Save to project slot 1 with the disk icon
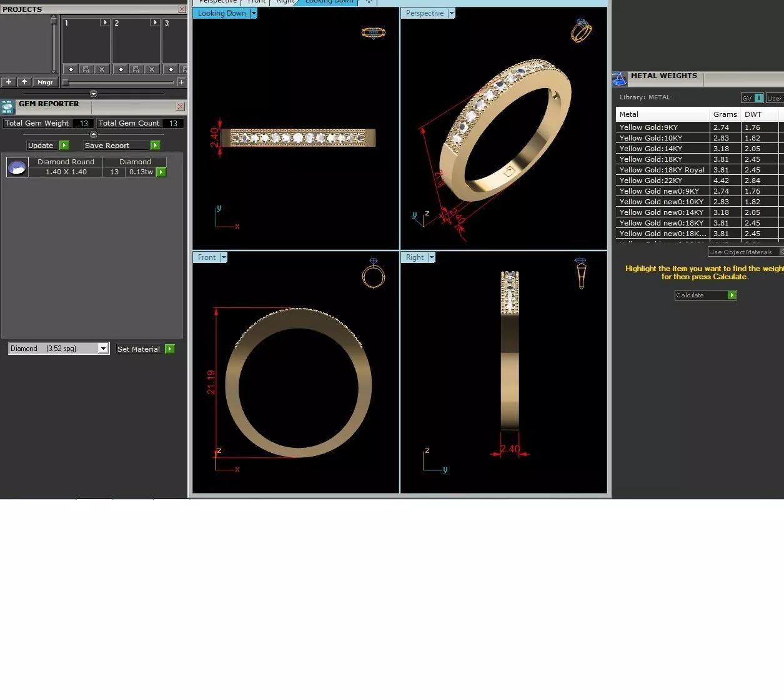The width and height of the screenshot is (784, 699). click(86, 69)
